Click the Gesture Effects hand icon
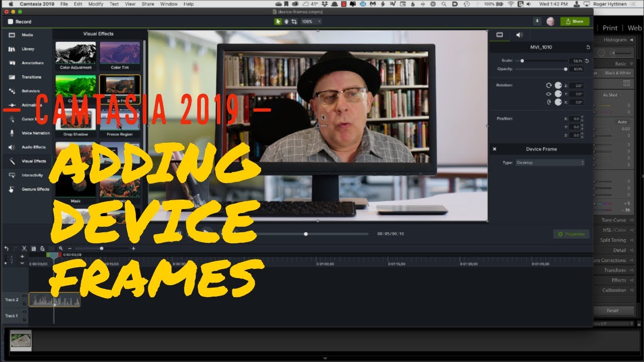The width and height of the screenshot is (644, 362). pos(12,189)
